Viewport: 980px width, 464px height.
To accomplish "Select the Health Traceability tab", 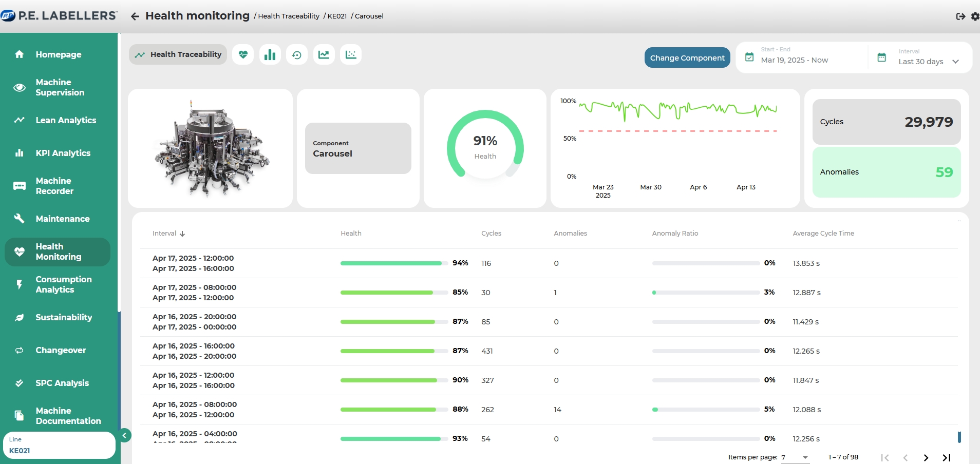I will coord(178,54).
